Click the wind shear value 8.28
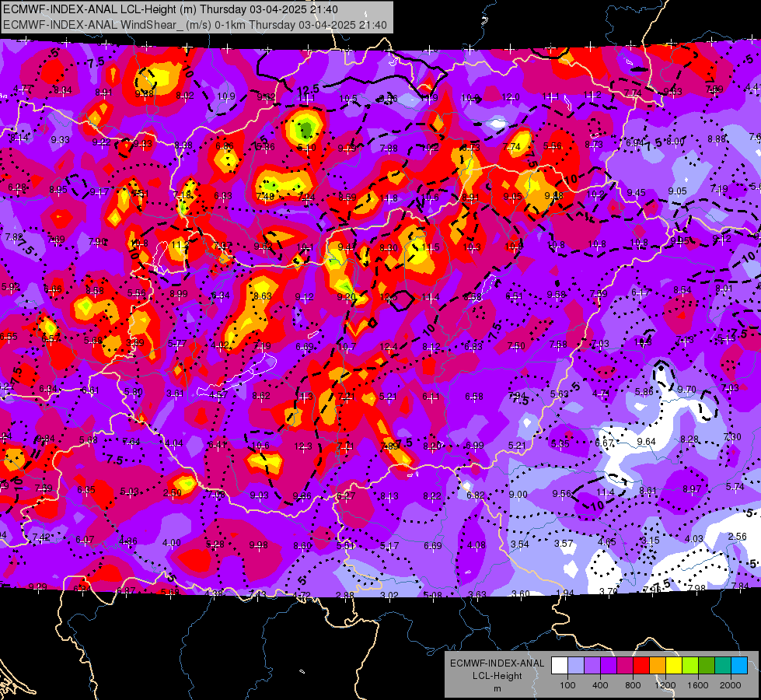The image size is (761, 700). point(689,439)
